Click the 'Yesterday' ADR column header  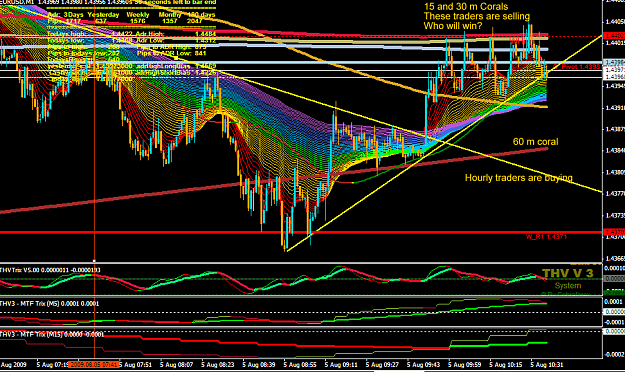pos(103,15)
